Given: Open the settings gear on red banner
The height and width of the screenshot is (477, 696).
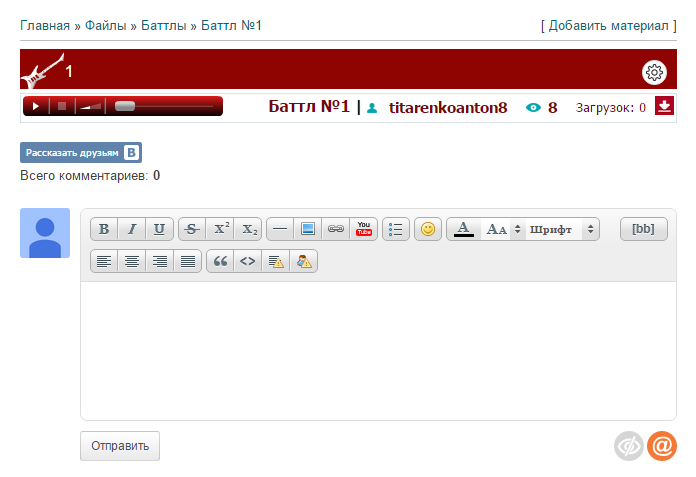Looking at the screenshot, I should pos(654,72).
